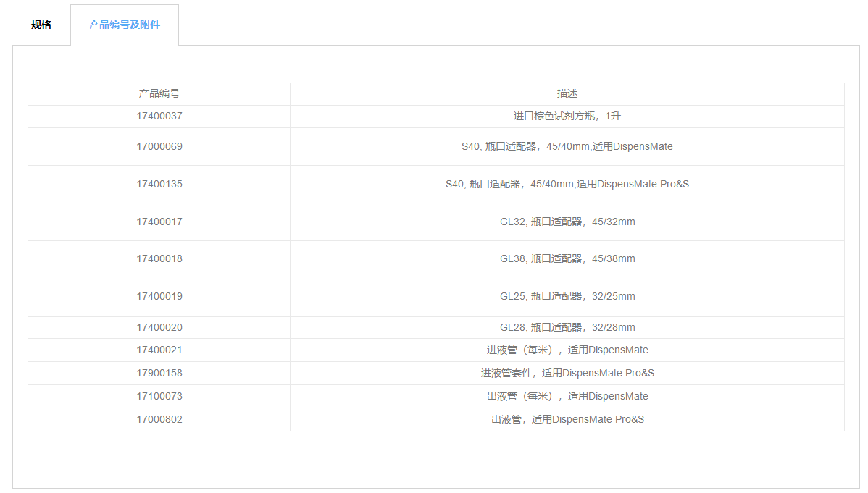Select product number 17400020

159,328
